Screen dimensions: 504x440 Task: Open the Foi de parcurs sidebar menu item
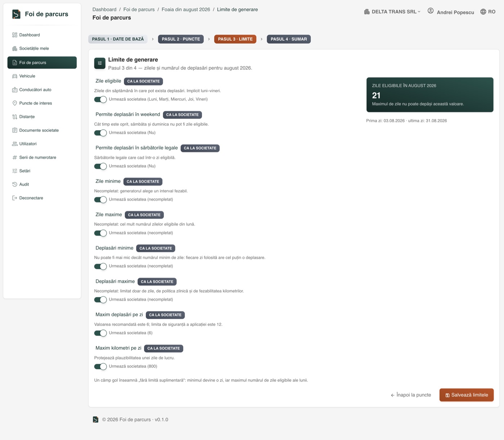point(42,63)
